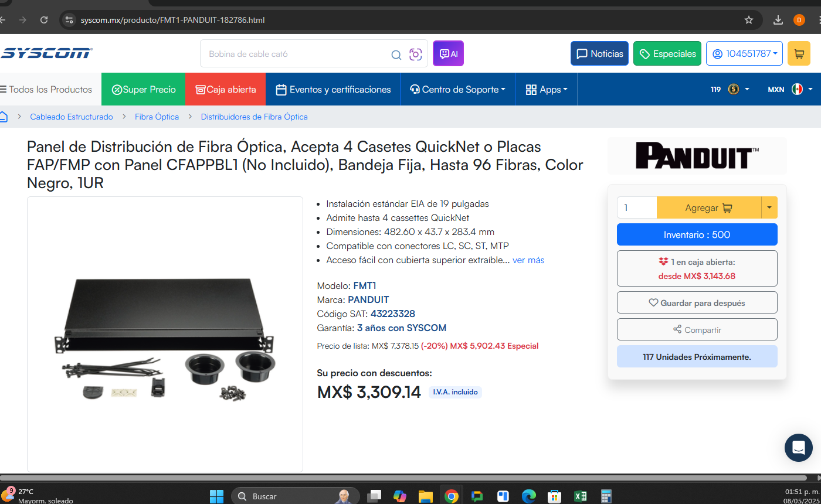Screen dimensions: 821x504
Task: Expand the Centro de Soporte menu
Action: pos(457,89)
